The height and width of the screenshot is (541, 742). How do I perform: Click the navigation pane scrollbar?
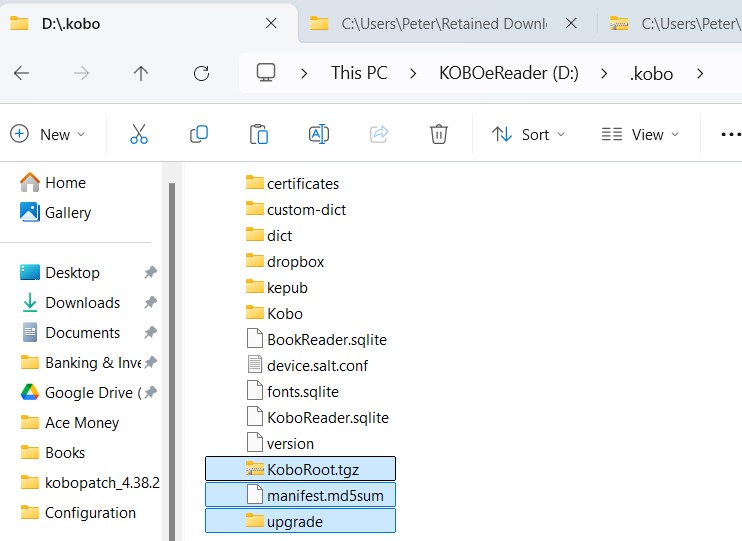(x=172, y=360)
